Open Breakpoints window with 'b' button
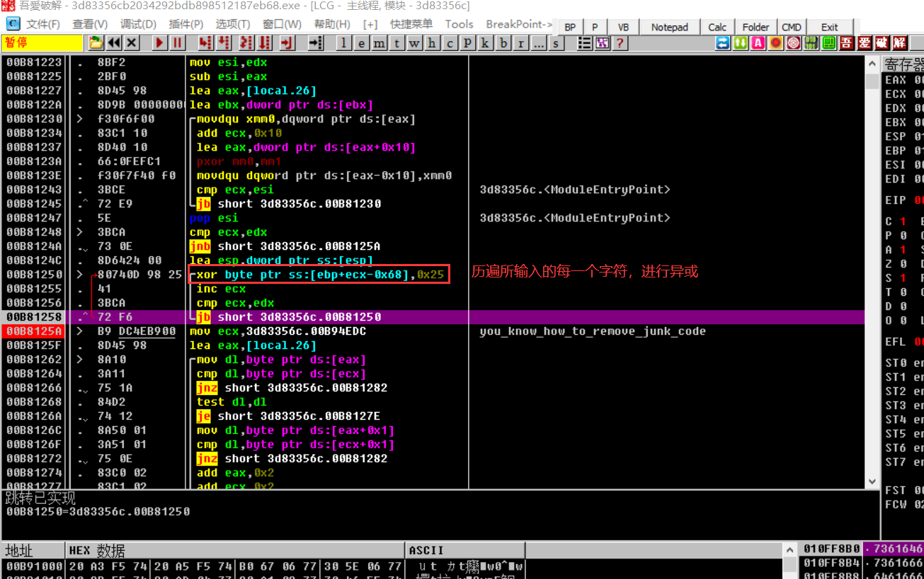924x579 pixels. click(x=503, y=43)
